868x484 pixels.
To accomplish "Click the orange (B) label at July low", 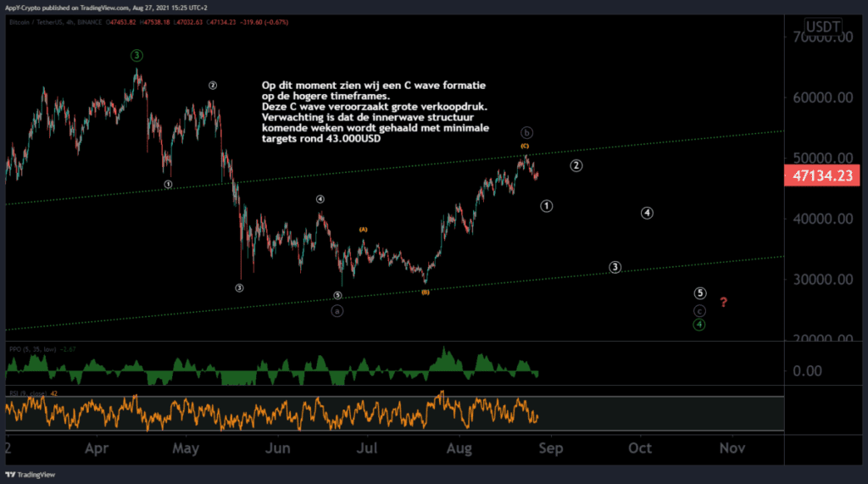I will (426, 292).
